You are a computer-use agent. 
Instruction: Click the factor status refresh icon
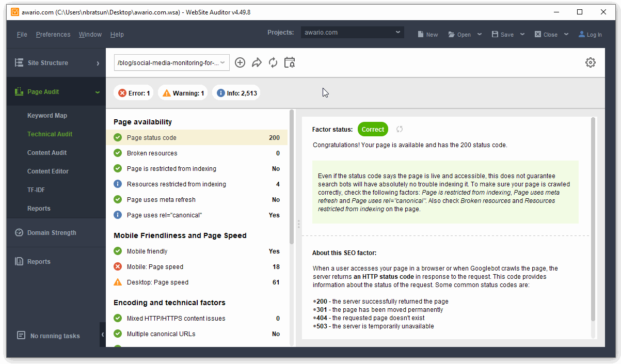click(400, 129)
